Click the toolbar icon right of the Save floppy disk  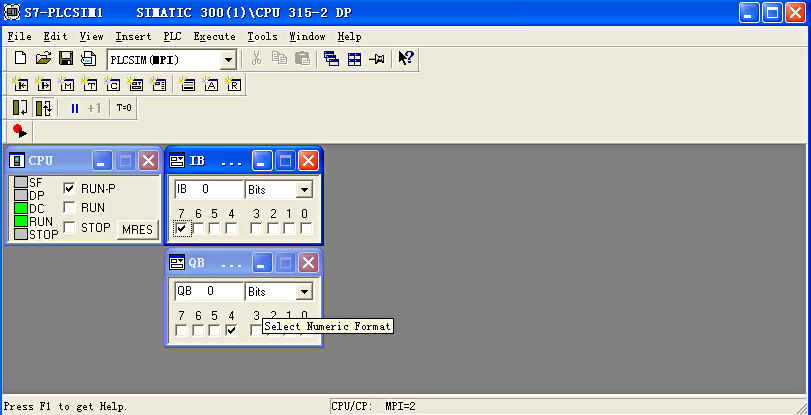point(88,58)
